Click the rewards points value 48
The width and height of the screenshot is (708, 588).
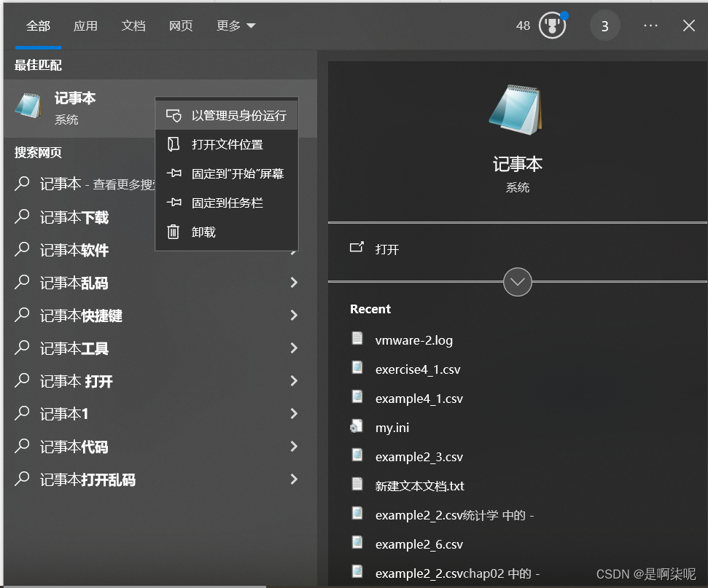523,26
